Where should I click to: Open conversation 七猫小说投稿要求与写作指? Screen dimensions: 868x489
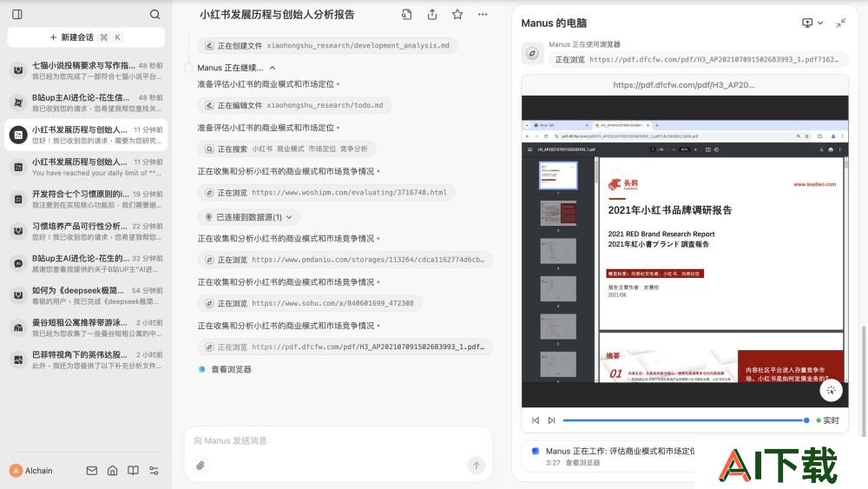pos(86,70)
